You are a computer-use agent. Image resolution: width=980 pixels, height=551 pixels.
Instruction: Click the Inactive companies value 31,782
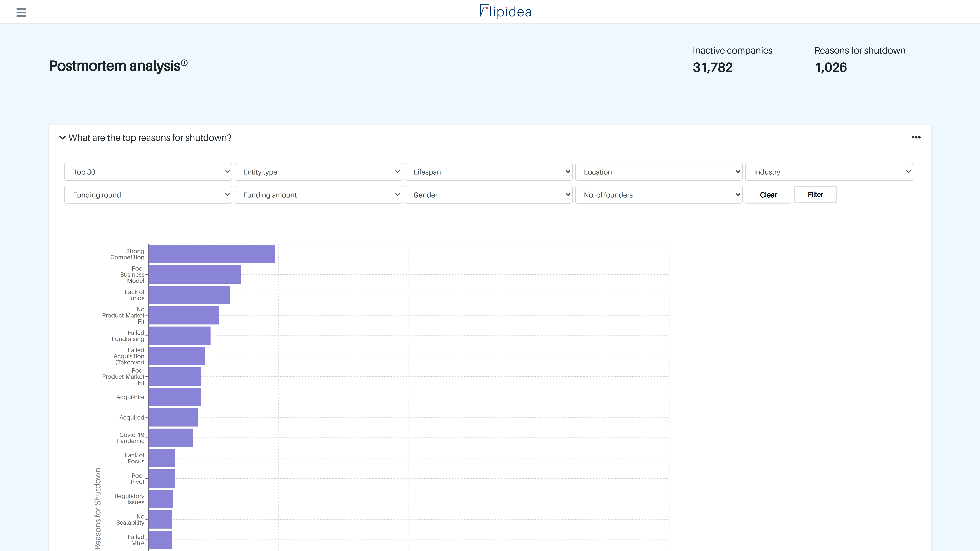click(x=713, y=67)
